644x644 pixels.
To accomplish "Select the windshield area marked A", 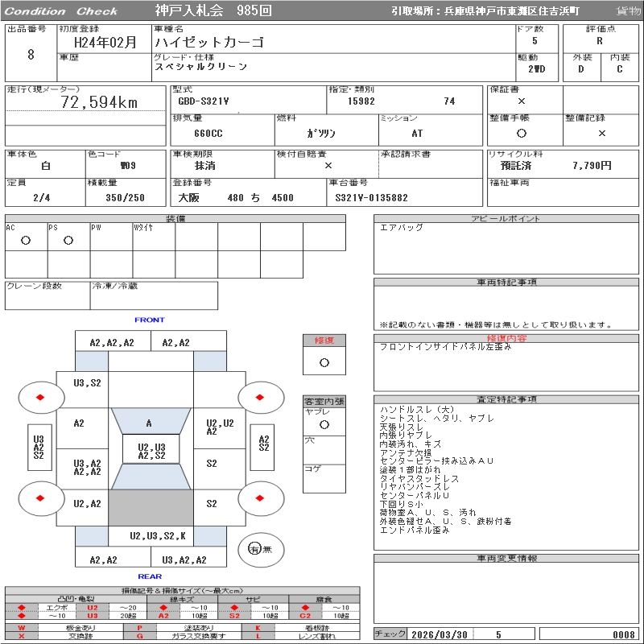I will tap(149, 423).
